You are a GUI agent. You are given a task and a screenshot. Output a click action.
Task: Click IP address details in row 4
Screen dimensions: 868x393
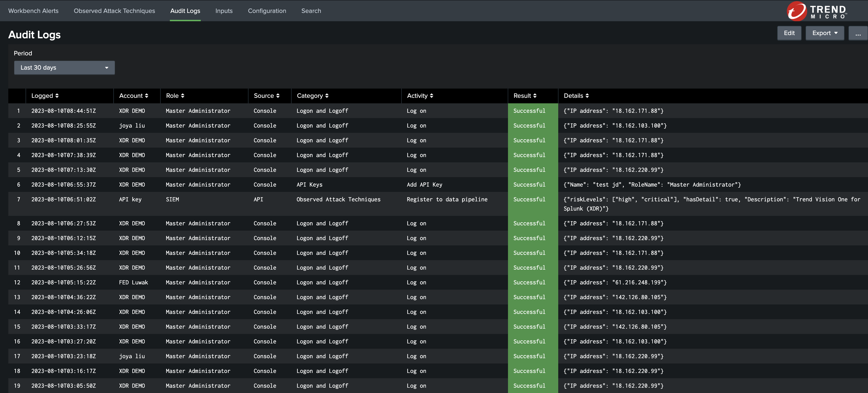click(613, 155)
